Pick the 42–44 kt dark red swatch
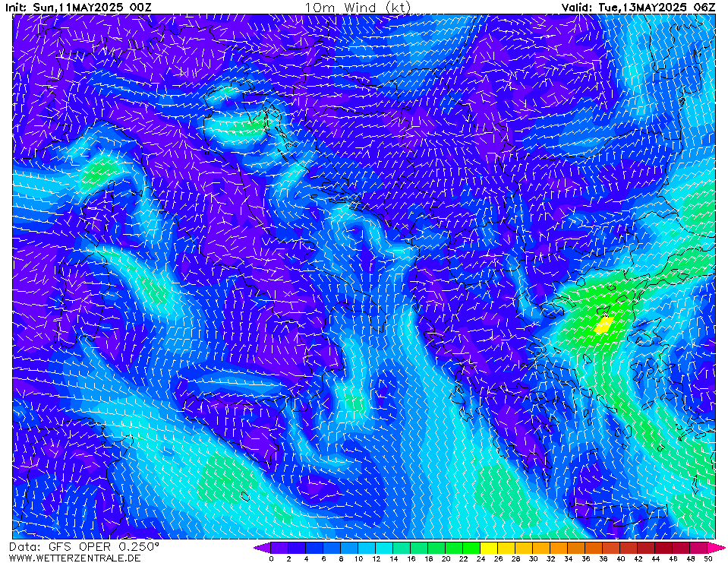The width and height of the screenshot is (728, 563). tap(646, 548)
